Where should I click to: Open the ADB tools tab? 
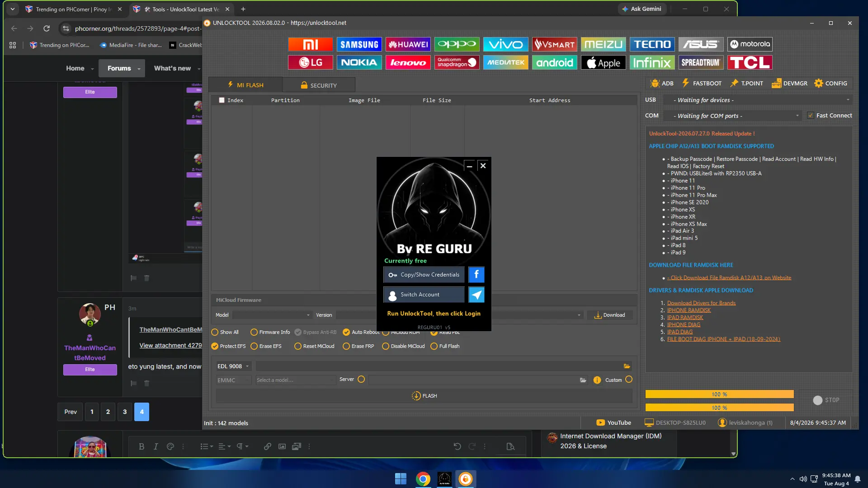coord(662,84)
